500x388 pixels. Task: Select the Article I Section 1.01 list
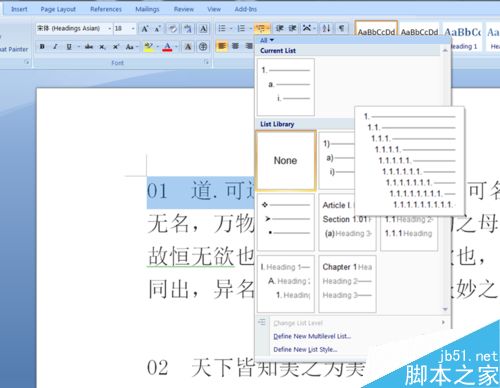(347, 222)
